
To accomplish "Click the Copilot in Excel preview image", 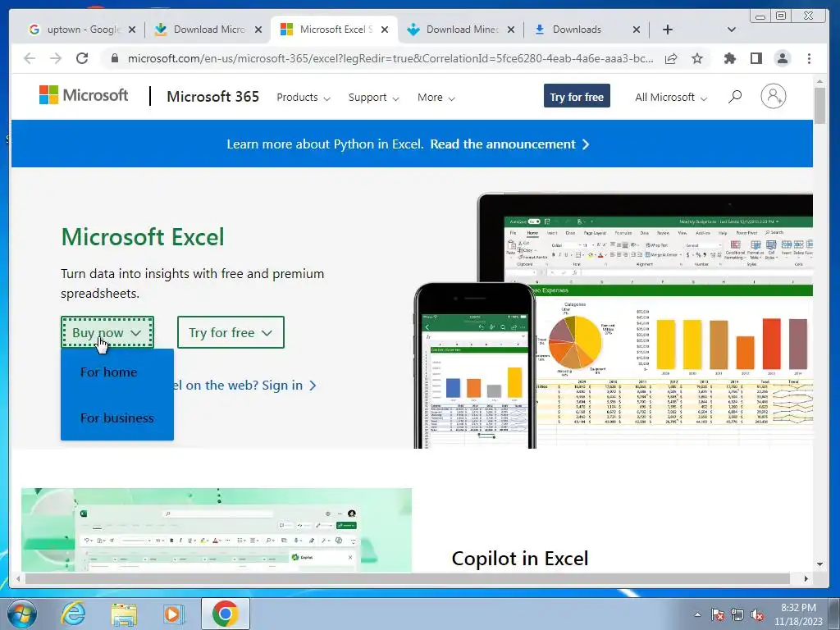I will tap(217, 530).
